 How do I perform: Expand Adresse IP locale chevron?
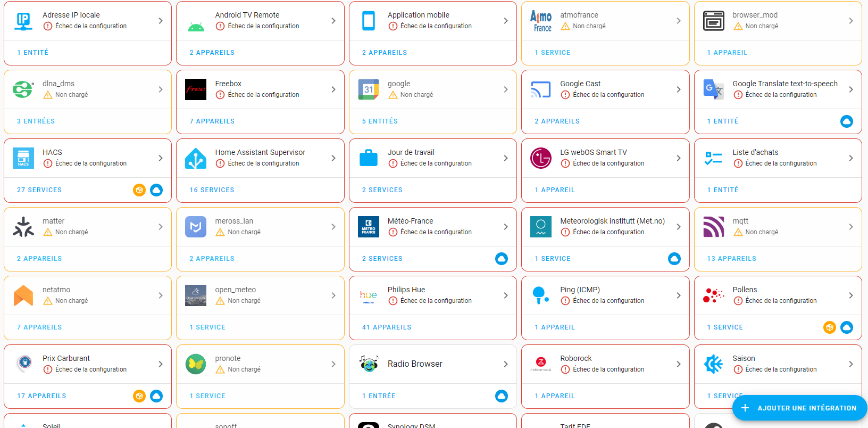tap(161, 21)
